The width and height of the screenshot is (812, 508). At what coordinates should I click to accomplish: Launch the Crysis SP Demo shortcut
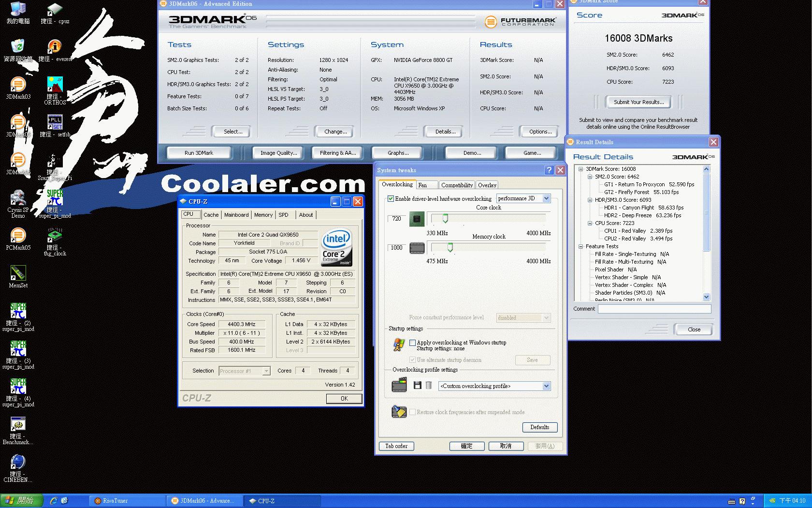coord(18,204)
